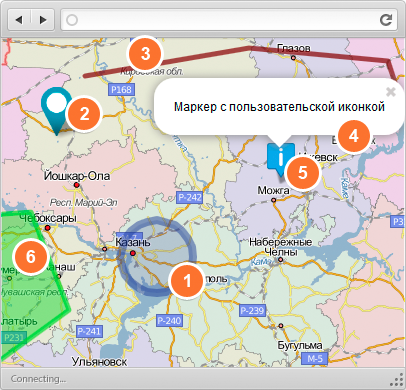Reload the page with refresh icon
The image size is (406, 390).
[386, 20]
